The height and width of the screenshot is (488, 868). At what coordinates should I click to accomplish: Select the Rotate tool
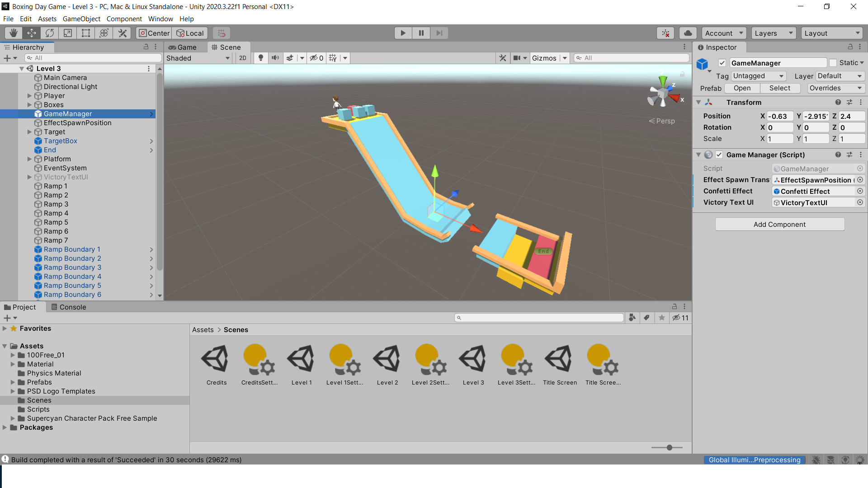49,33
